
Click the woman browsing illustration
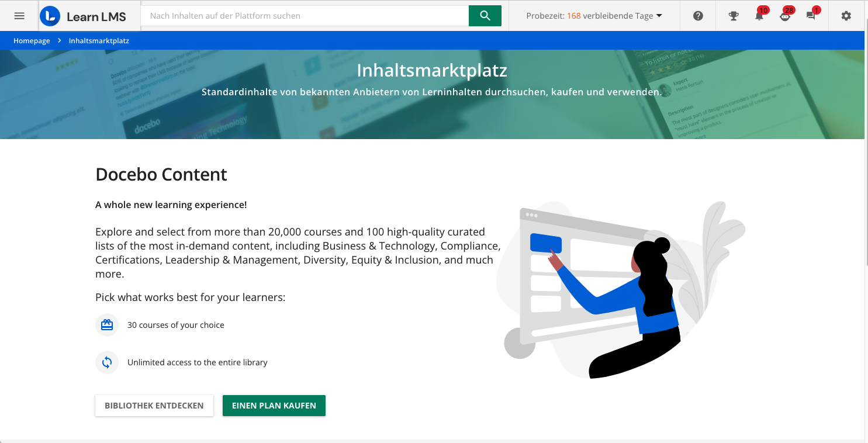[x=620, y=289]
